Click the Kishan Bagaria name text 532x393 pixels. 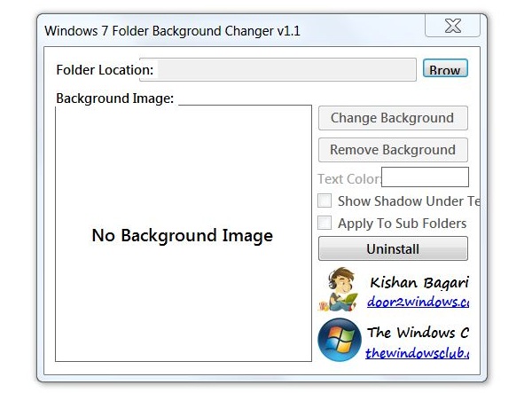coord(419,283)
